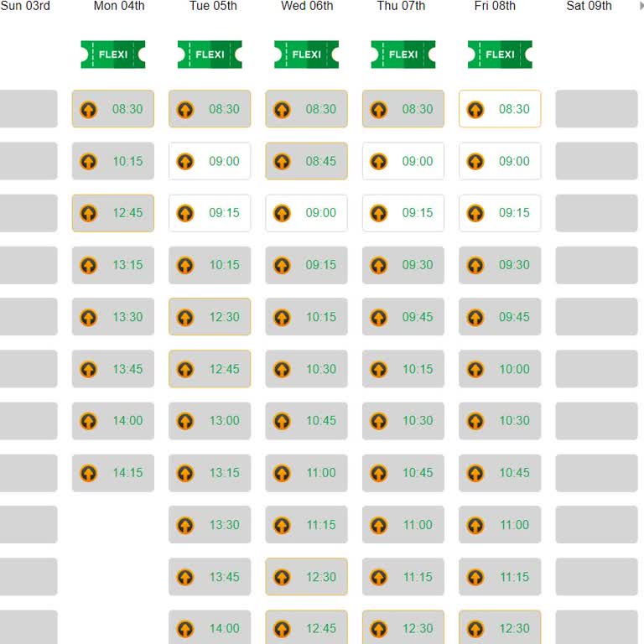Click the orange arrow icon beside Monday 08:30
The height and width of the screenshot is (644, 644).
click(89, 109)
